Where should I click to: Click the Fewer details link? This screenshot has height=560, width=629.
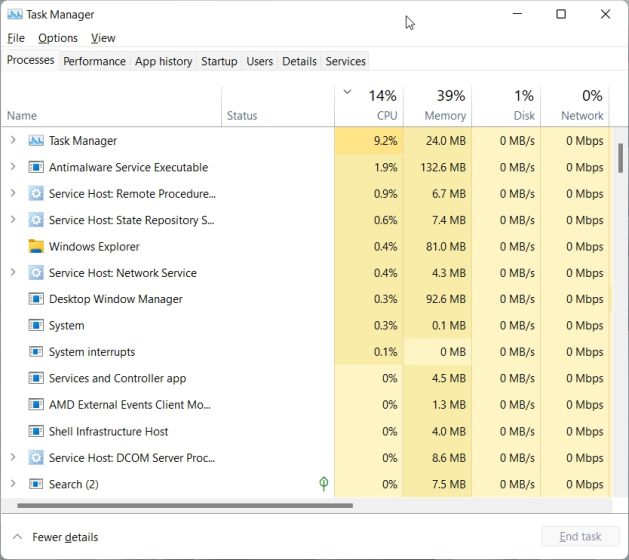coord(65,537)
